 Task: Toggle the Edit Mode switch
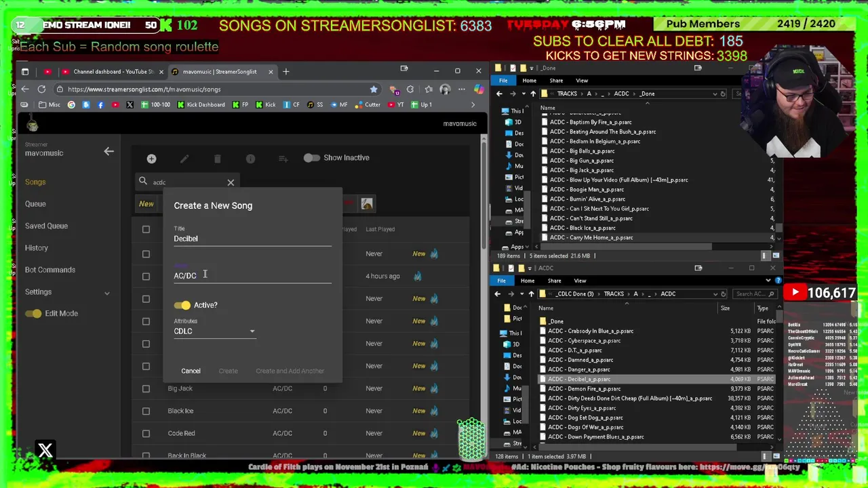[33, 313]
